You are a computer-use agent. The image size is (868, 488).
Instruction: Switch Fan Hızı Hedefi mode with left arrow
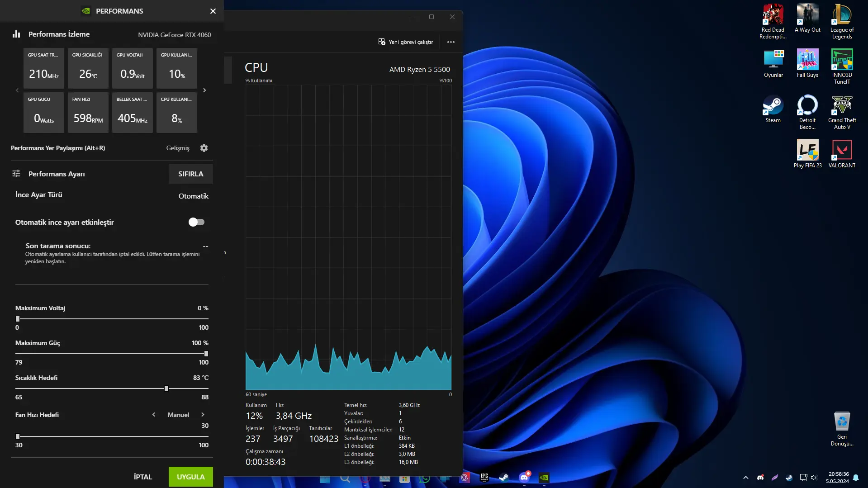[154, 415]
